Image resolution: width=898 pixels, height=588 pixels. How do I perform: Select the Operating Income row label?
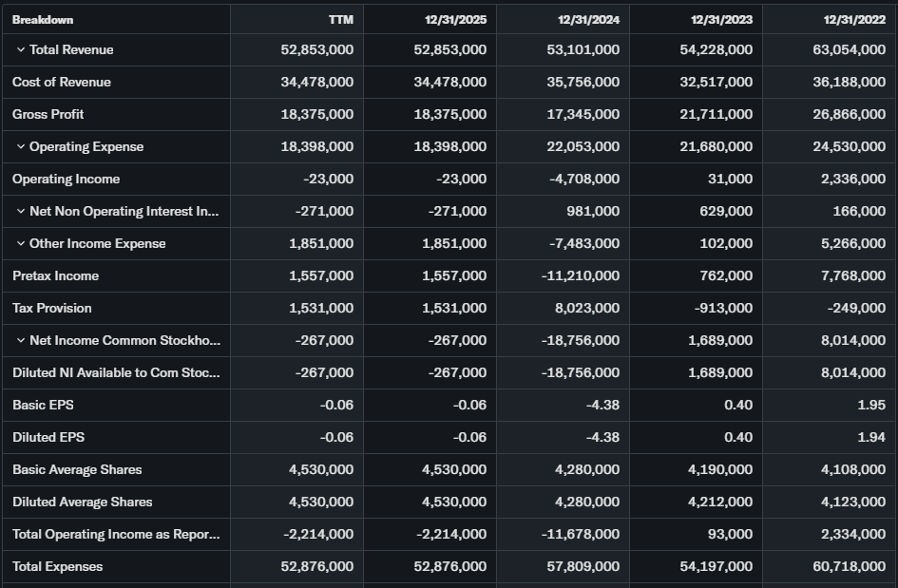(x=67, y=179)
